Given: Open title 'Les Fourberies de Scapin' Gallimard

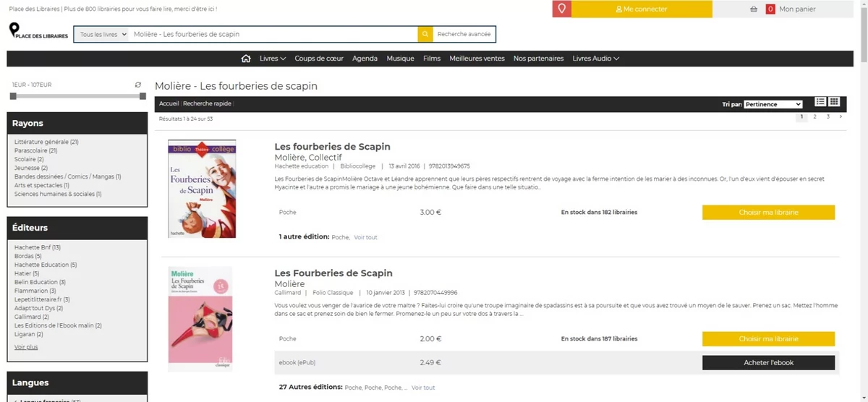Looking at the screenshot, I should click(333, 273).
